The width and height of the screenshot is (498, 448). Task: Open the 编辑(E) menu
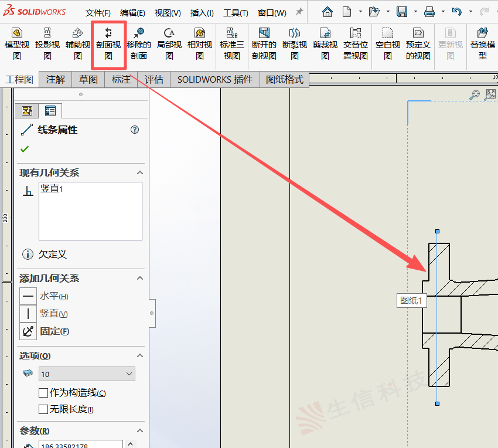click(132, 13)
